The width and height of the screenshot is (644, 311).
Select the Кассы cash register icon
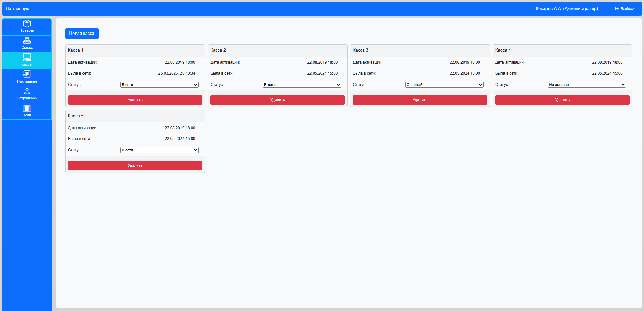coord(27,57)
